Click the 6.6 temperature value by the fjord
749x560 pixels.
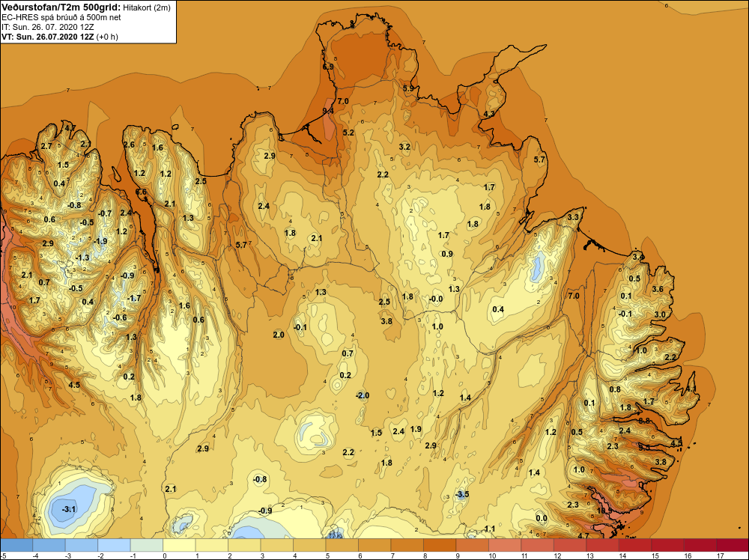click(x=141, y=192)
